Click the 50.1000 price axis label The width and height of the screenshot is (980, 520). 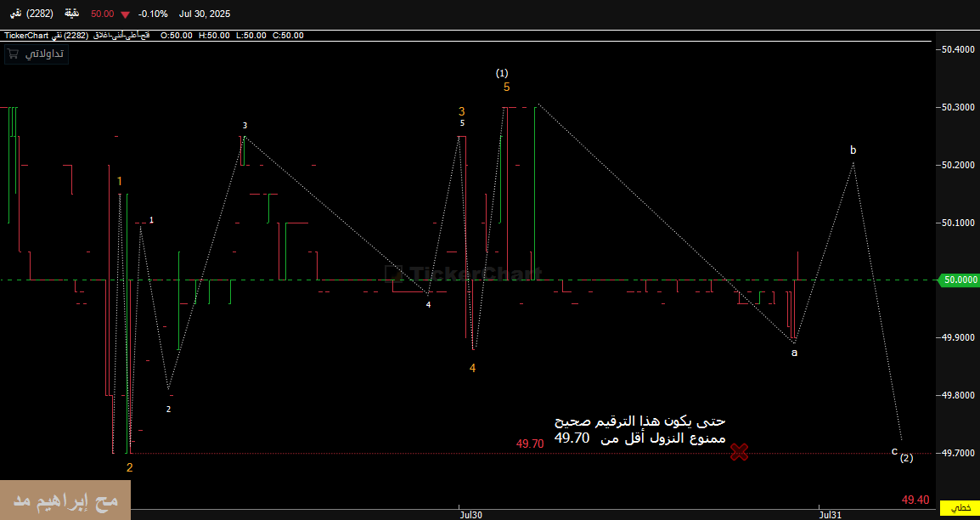[958, 223]
